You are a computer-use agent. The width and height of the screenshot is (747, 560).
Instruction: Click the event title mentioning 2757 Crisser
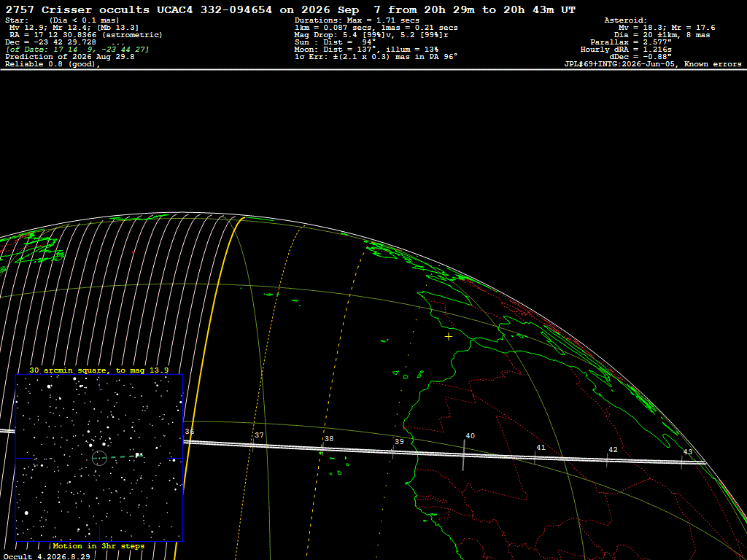[x=290, y=9]
